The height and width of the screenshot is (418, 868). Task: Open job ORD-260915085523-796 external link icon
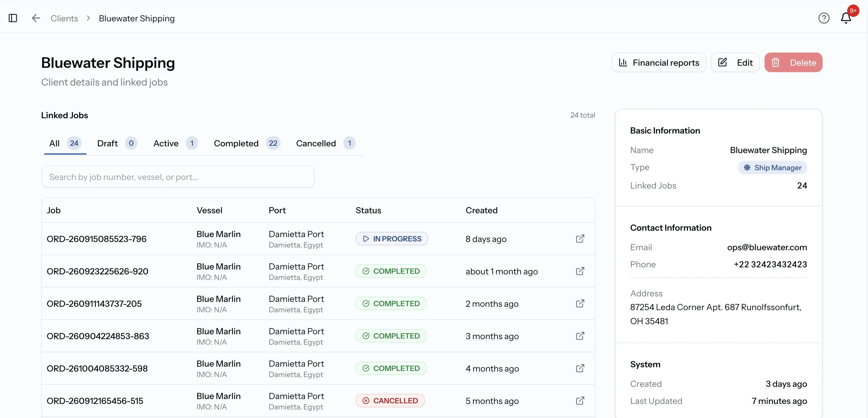[x=580, y=239]
